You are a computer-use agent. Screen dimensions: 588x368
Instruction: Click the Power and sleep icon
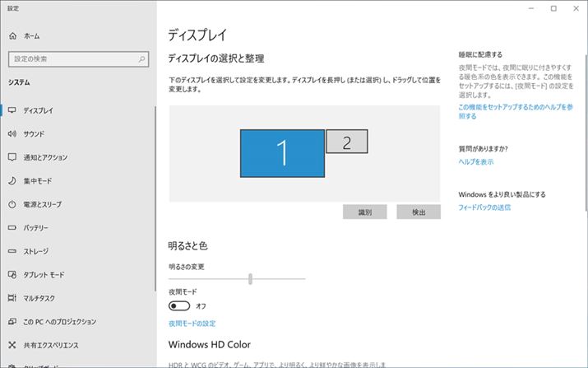12,204
